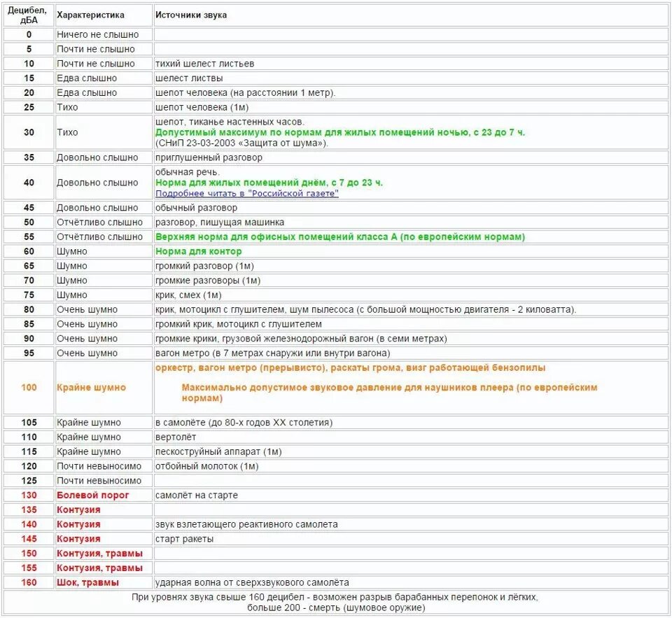Viewport: 672px width, 618px height.
Task: Click the "Характеристика" column header
Action: (x=104, y=15)
